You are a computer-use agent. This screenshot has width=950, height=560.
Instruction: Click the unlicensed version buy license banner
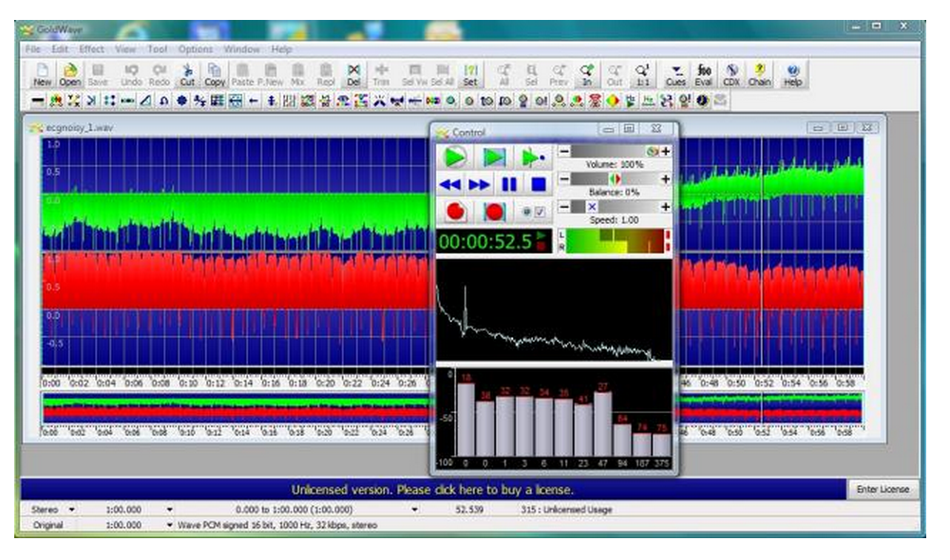click(x=432, y=489)
